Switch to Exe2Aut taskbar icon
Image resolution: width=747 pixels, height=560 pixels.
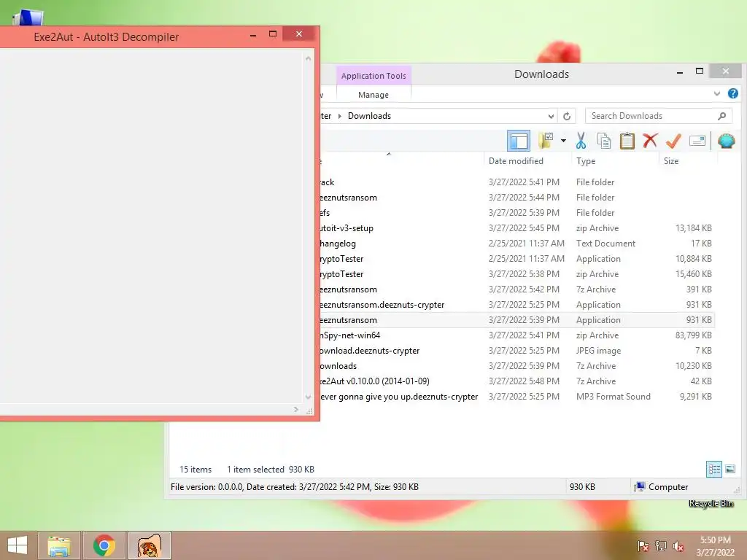coord(149,545)
